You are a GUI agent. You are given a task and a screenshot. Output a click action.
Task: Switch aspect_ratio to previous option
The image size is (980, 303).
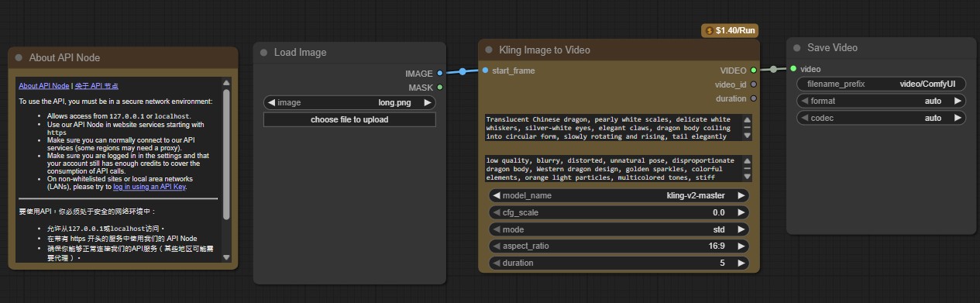coord(497,246)
